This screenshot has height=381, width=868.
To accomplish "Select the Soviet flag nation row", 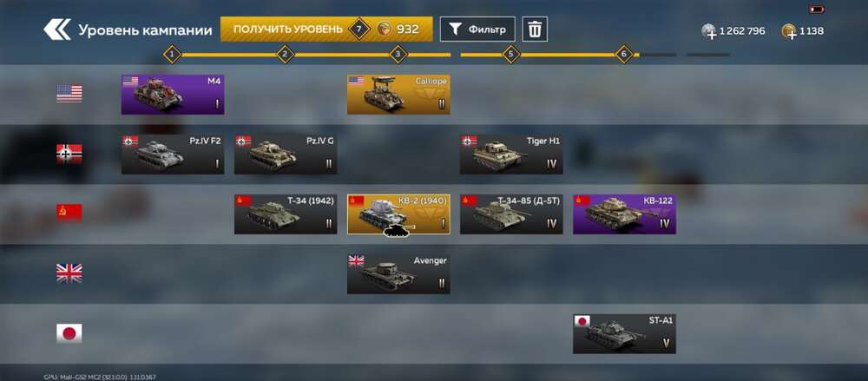I will pyautogui.click(x=69, y=213).
